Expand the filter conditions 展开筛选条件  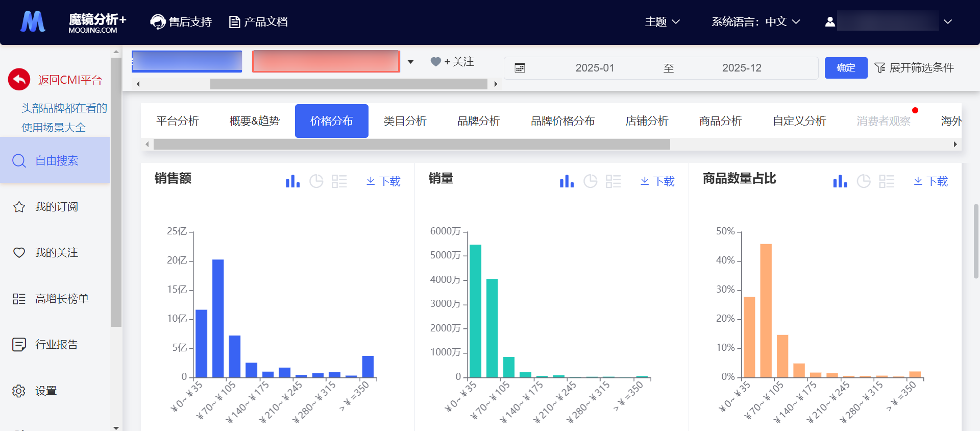click(914, 68)
